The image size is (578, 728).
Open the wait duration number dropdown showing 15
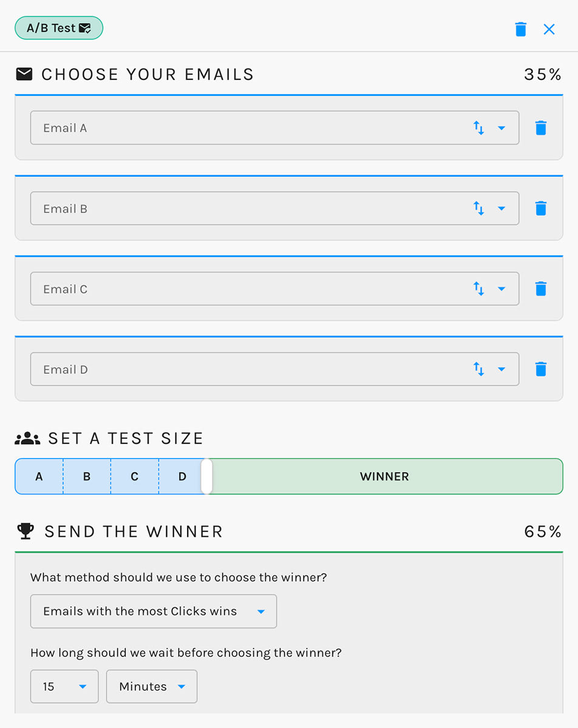(x=64, y=686)
